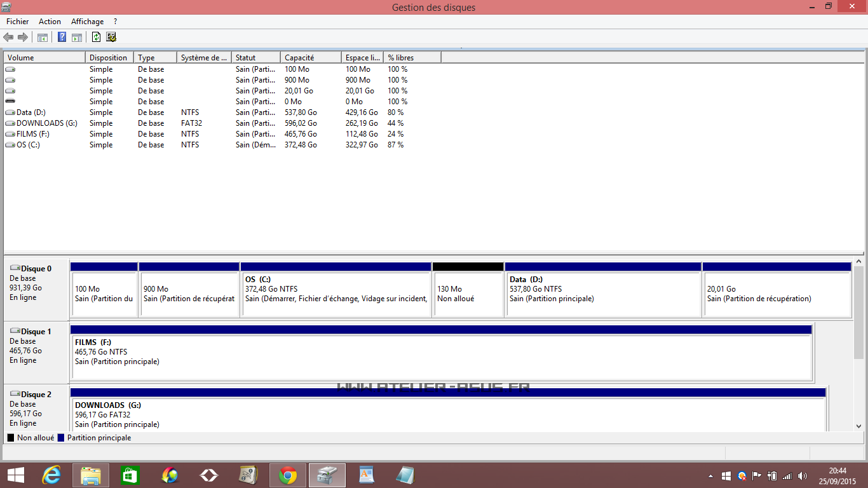Open the Fichier menu
The height and width of the screenshot is (488, 868).
18,22
